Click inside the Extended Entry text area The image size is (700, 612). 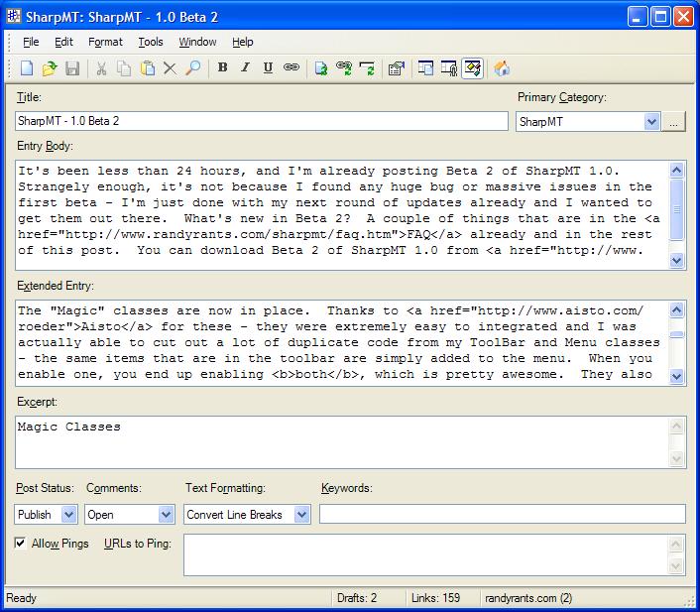click(x=342, y=343)
